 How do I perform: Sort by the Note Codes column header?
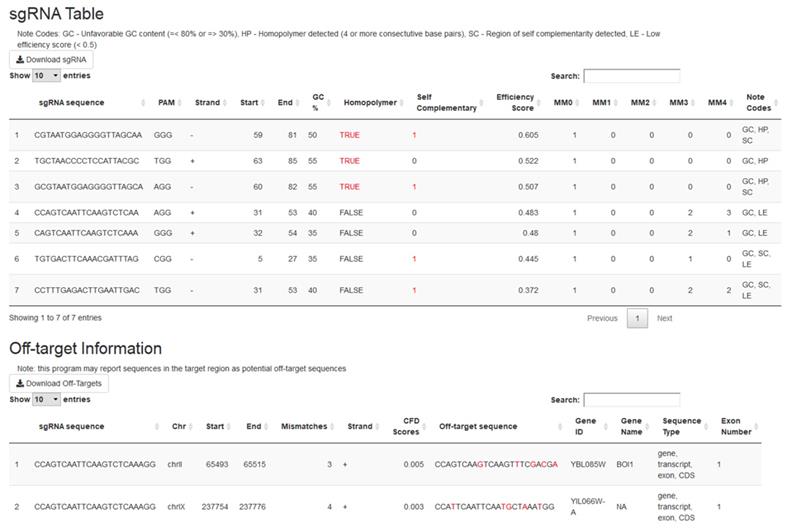[x=760, y=102]
